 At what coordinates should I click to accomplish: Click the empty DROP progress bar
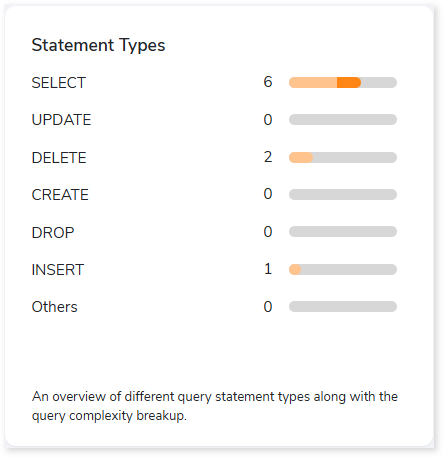(x=343, y=231)
